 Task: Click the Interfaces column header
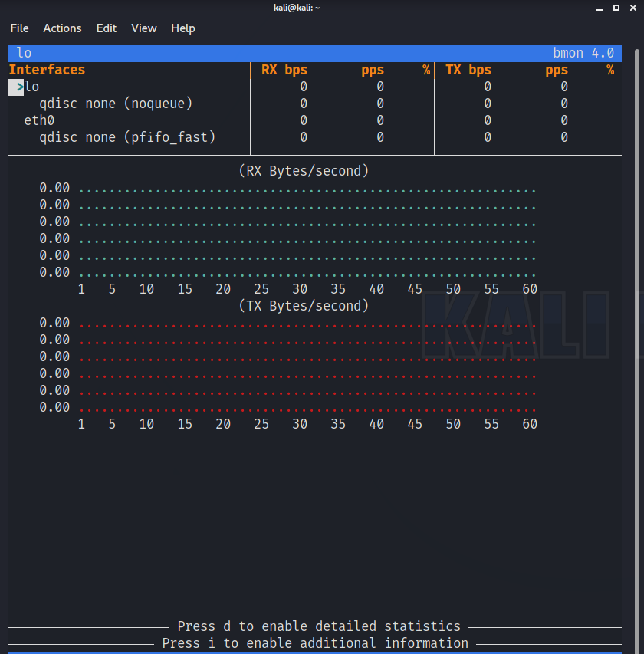click(x=47, y=70)
